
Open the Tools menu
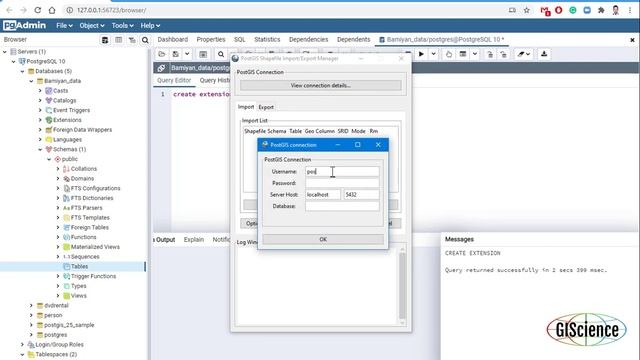[122, 26]
